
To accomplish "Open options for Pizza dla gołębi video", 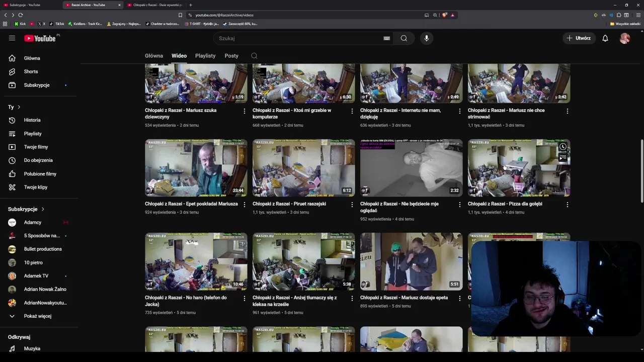I will click(568, 205).
